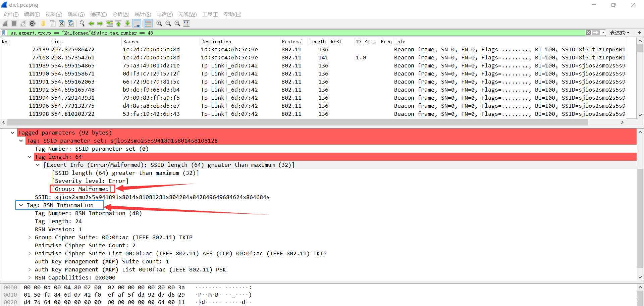
Task: Click the Close capture file icon
Action: point(62,23)
